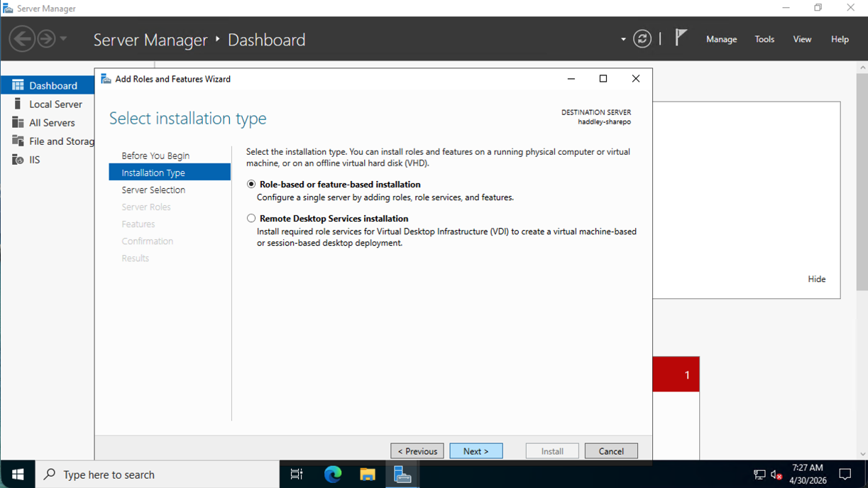868x488 pixels.
Task: Click the Server Manager vertical scrollbar
Action: point(862,181)
